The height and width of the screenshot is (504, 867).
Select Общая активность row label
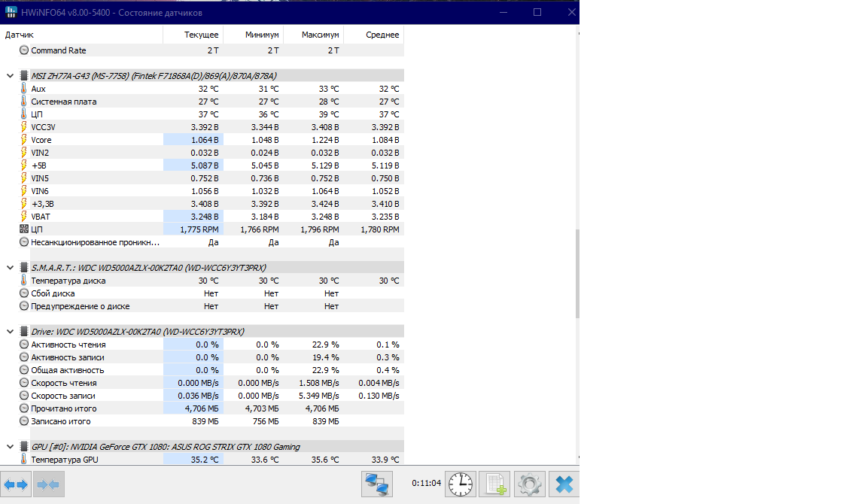(x=68, y=370)
